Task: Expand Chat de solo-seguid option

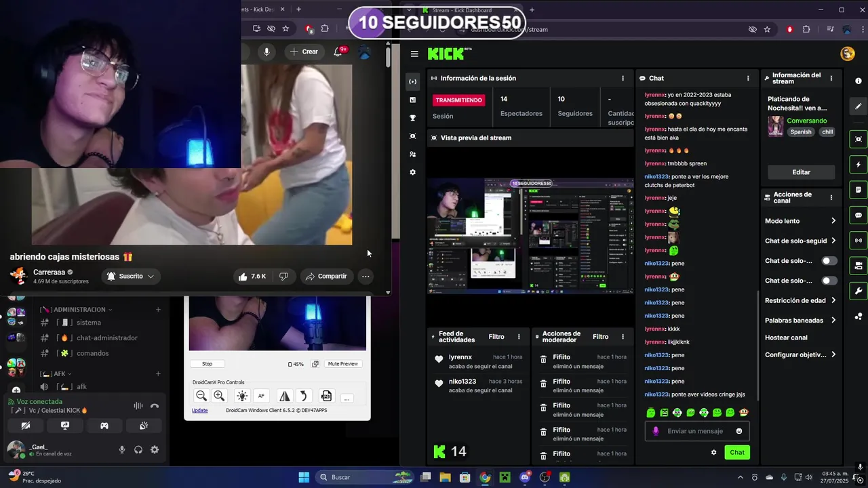Action: (833, 241)
